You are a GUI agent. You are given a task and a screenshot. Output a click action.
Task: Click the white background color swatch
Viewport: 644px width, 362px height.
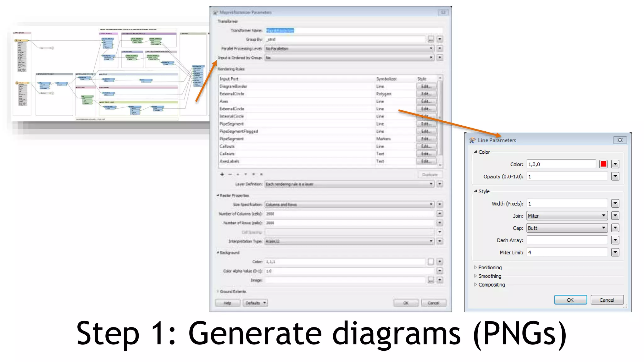pos(430,261)
